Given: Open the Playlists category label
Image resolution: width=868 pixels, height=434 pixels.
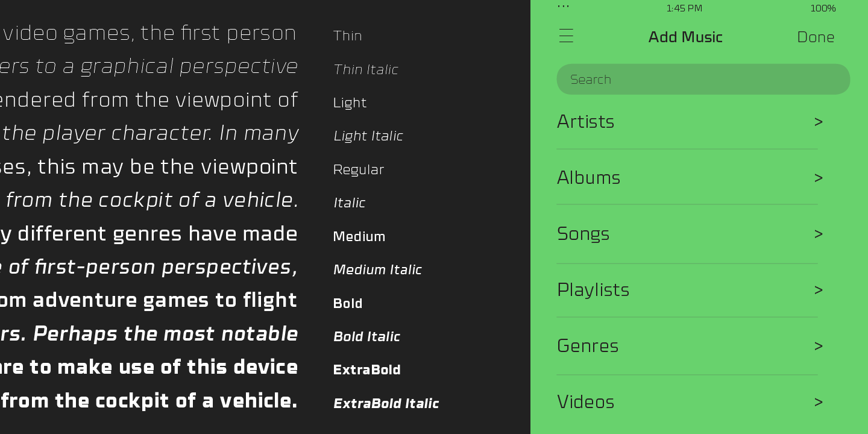Looking at the screenshot, I should (593, 290).
